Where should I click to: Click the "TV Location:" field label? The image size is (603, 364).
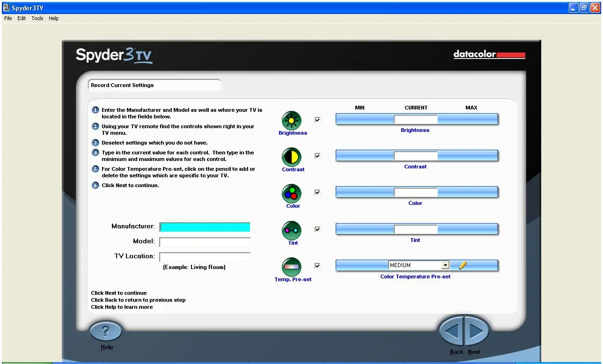[134, 256]
